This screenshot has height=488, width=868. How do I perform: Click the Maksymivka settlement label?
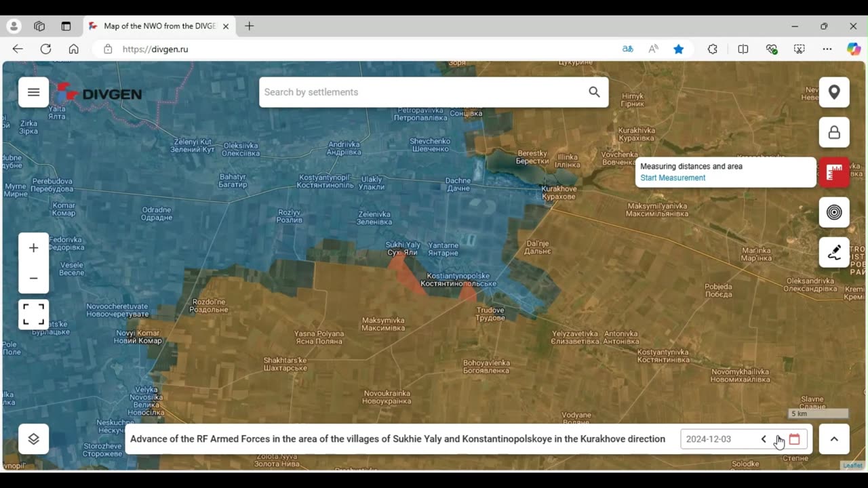pyautogui.click(x=383, y=324)
